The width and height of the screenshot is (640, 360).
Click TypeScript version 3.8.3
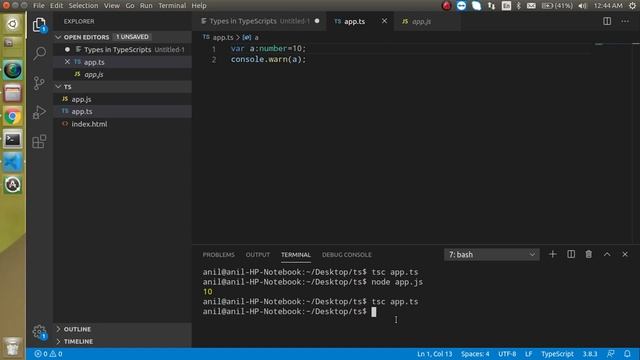590,354
